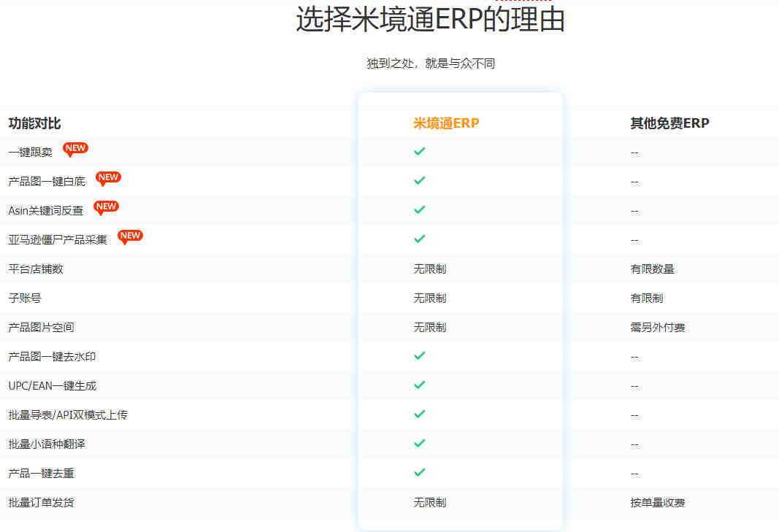The width and height of the screenshot is (779, 532).
Task: Select the Asin关键词反查 feature label
Action: 46,211
